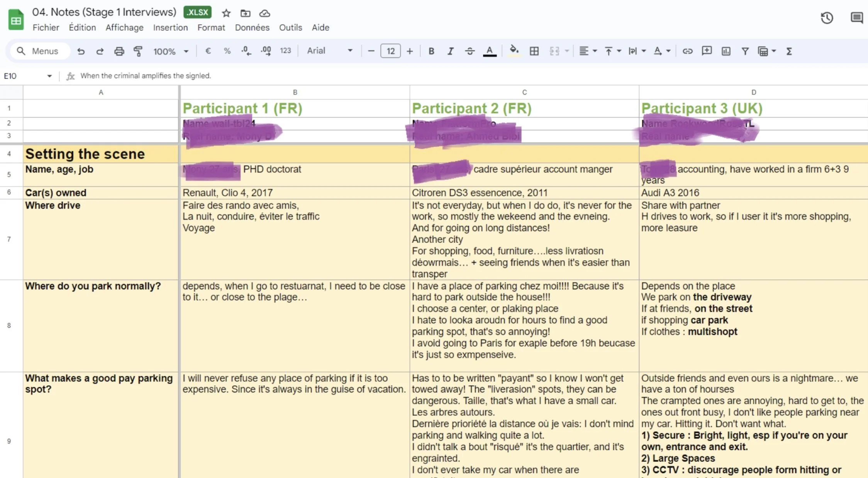The height and width of the screenshot is (478, 868).
Task: Select the paint format roller icon
Action: click(x=138, y=51)
